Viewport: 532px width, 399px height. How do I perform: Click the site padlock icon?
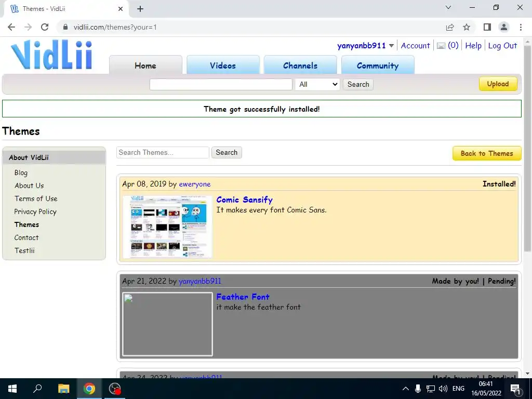pos(65,27)
